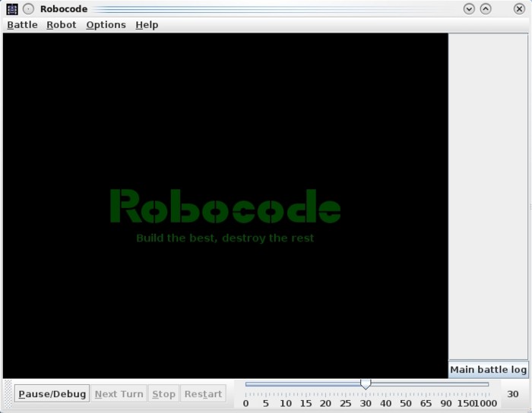Click the 65 tick label on the slider

click(426, 404)
